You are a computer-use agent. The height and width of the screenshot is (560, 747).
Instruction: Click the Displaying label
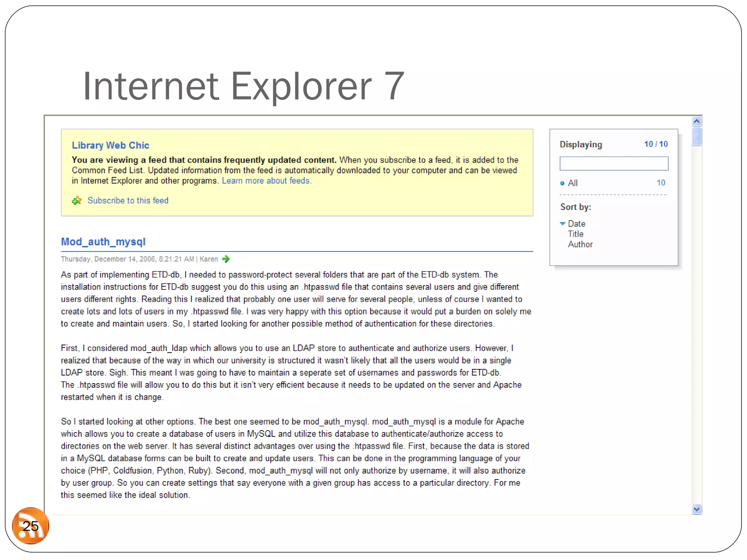pos(581,145)
